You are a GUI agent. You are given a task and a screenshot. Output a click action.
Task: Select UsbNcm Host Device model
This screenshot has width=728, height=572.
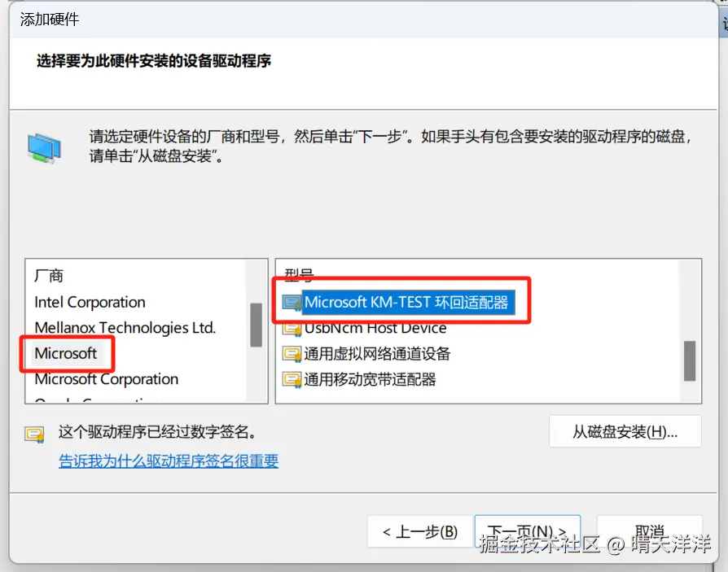[375, 329]
